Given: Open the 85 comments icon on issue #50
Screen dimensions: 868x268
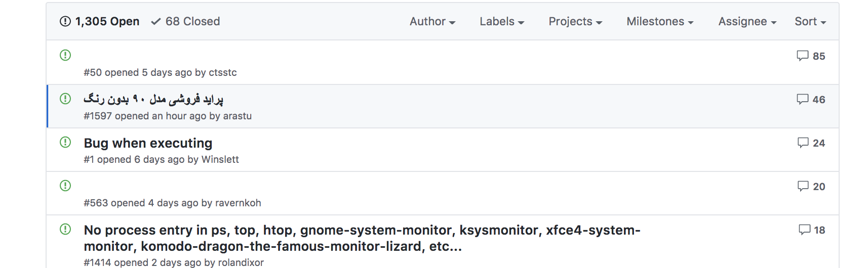Looking at the screenshot, I should [802, 56].
